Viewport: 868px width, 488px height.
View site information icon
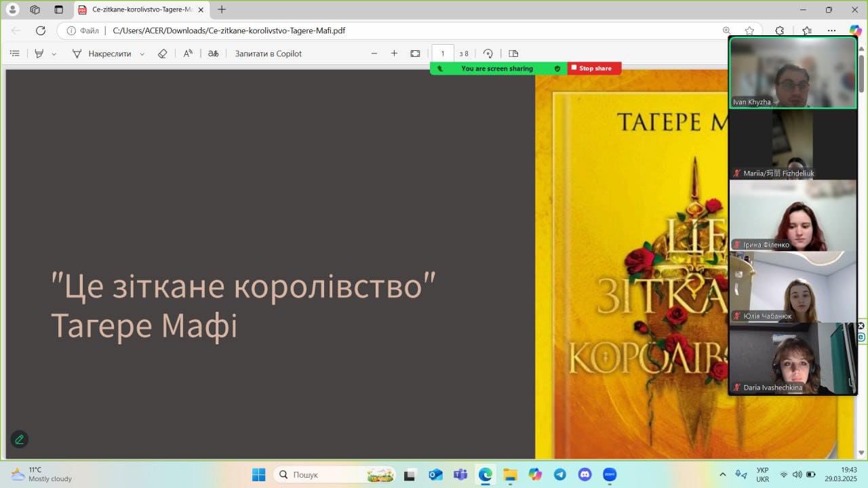(71, 30)
